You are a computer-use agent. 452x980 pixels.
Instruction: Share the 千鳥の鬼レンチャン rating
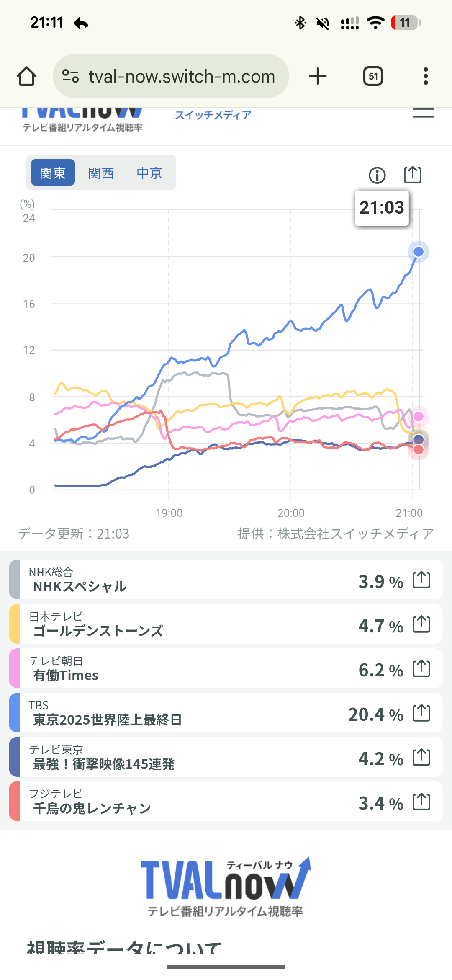tap(421, 802)
